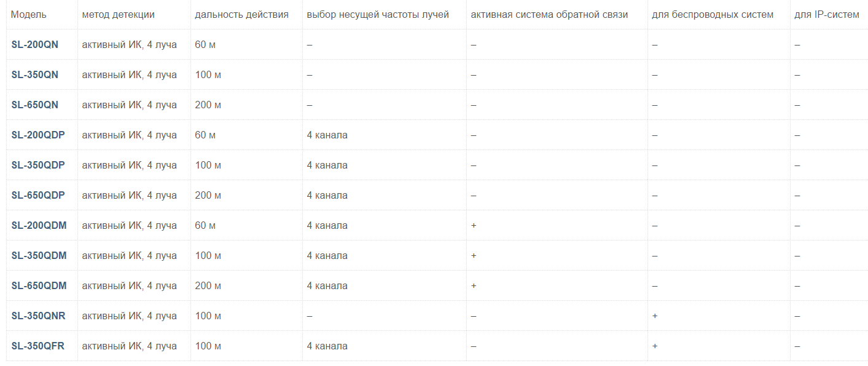Click the SL-650QN model link
The height and width of the screenshot is (366, 868).
34,105
